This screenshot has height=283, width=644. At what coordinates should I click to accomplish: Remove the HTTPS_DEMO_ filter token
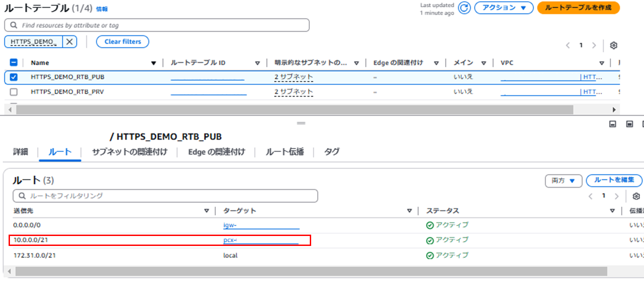coord(69,42)
